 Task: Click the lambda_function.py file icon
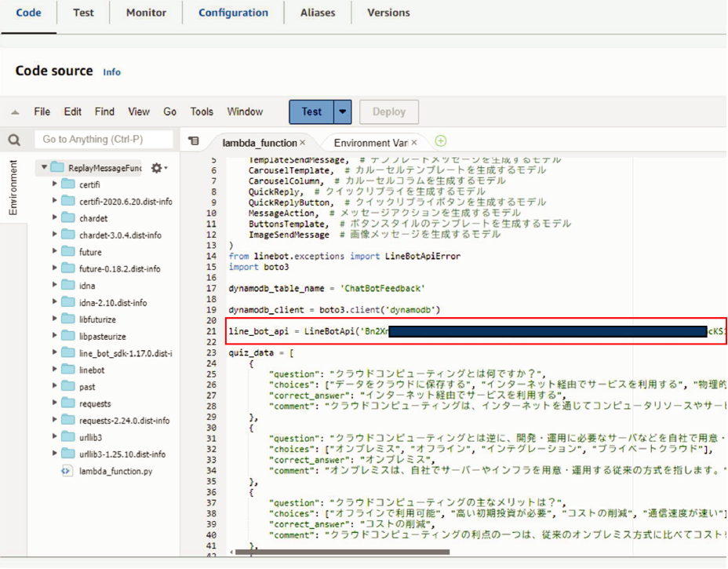[67, 471]
